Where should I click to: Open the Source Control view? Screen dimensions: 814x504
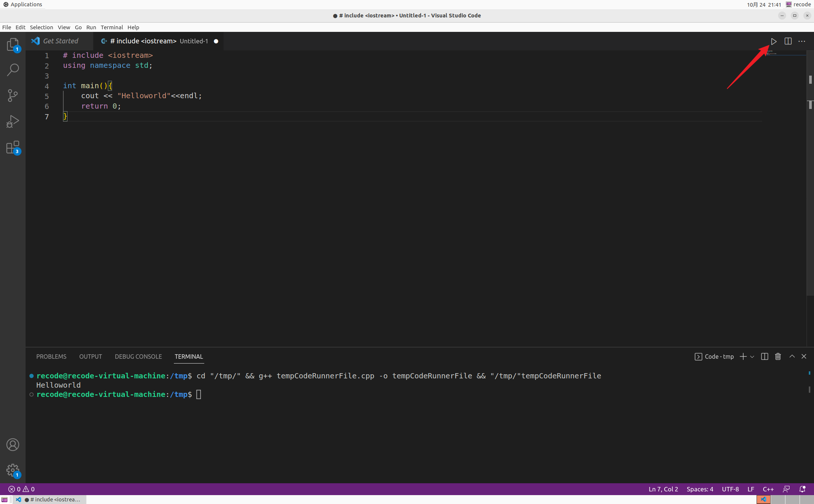point(13,95)
